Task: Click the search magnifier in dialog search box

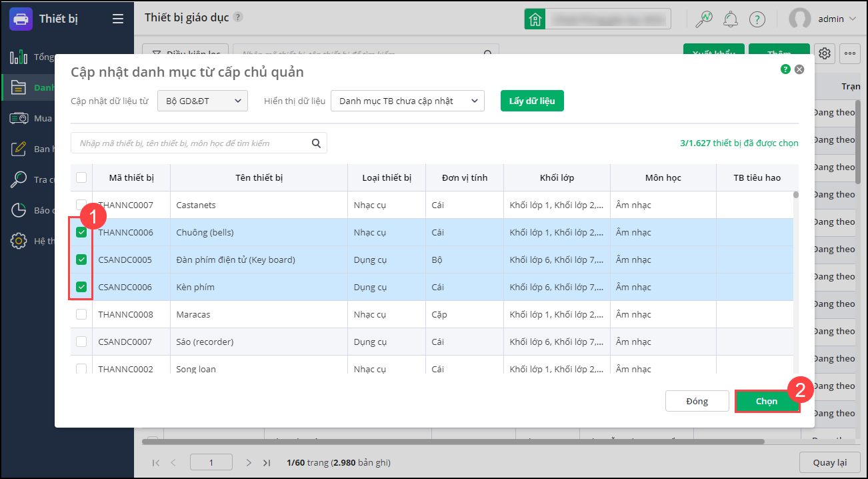Action: click(316, 143)
